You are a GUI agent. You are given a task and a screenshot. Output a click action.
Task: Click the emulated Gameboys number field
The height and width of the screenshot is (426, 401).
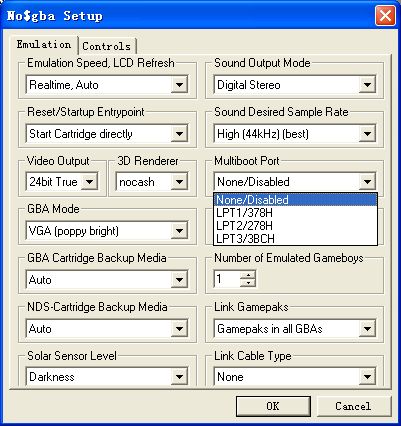point(227,279)
